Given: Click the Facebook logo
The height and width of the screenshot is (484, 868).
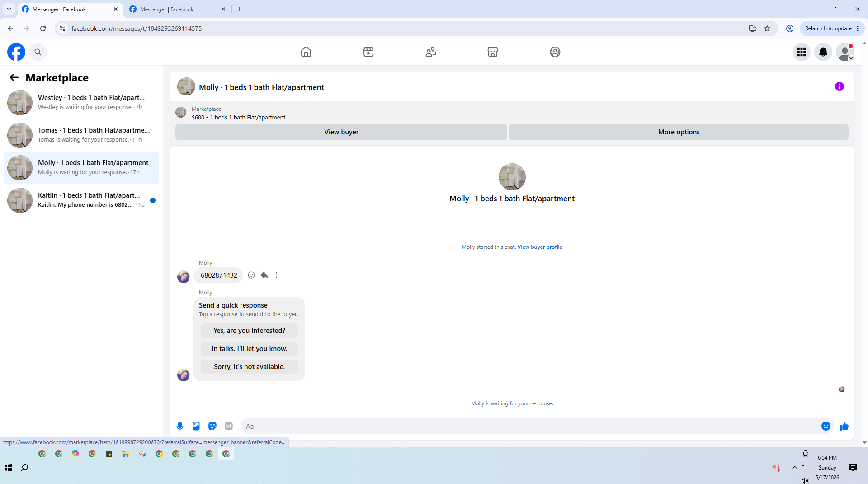Looking at the screenshot, I should (16, 52).
